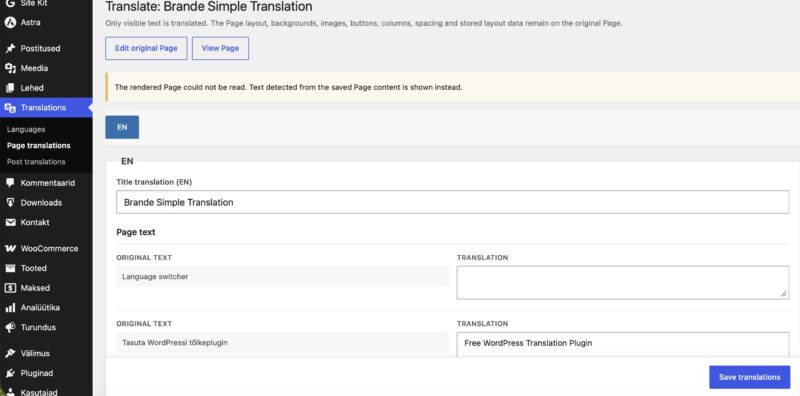800x396 pixels.
Task: Open Post translations submenu link
Action: pos(36,162)
